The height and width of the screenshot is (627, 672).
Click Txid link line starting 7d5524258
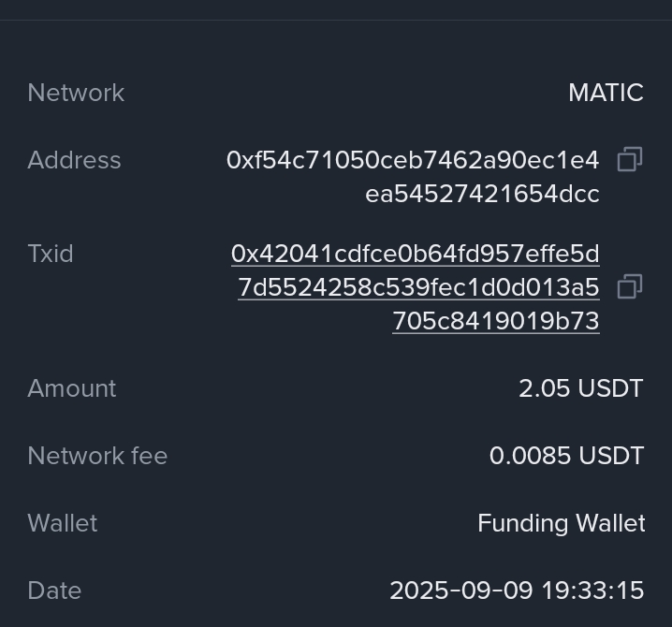418,287
